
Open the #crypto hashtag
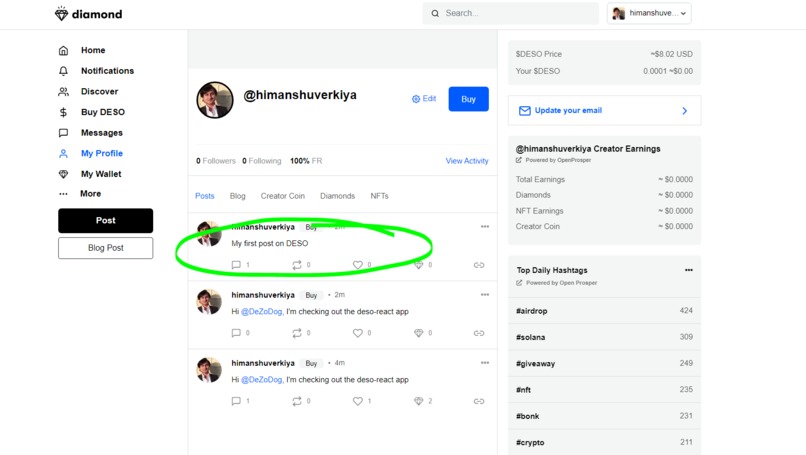tap(530, 442)
